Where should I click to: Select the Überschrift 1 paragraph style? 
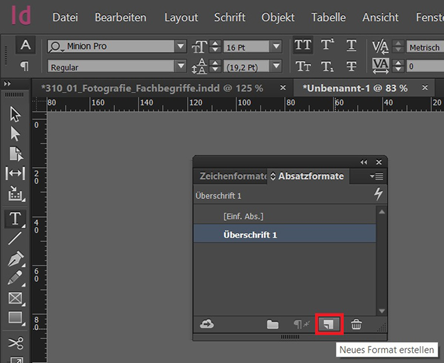coord(285,235)
